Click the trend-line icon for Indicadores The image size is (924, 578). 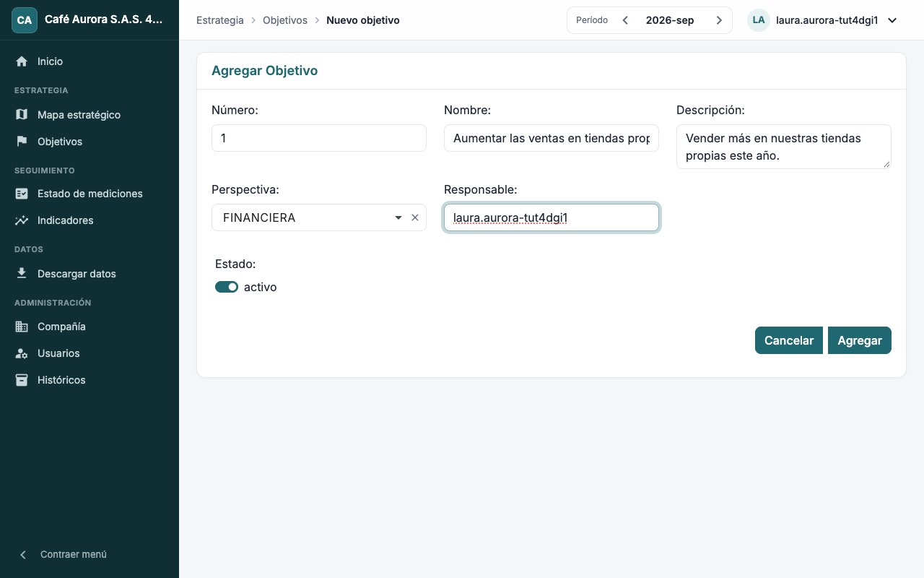tap(22, 220)
